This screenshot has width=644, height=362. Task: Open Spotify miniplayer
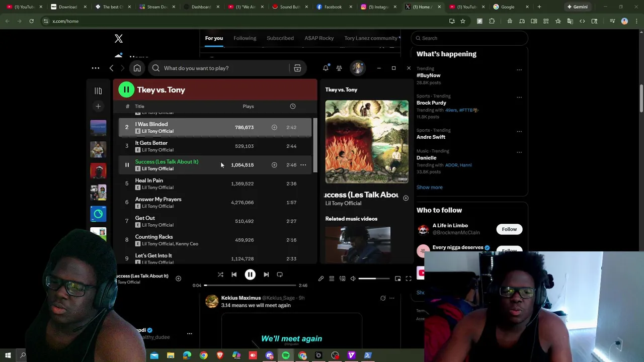click(397, 278)
